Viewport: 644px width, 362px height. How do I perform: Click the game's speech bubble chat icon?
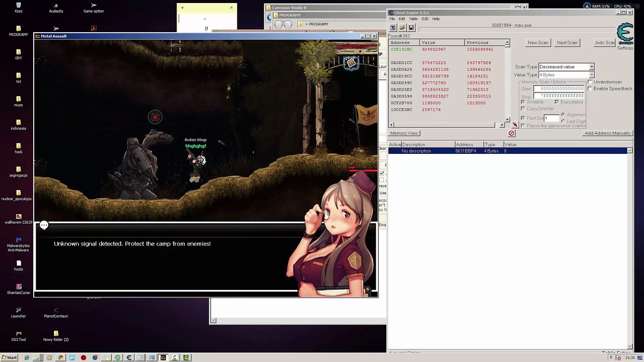point(44,225)
